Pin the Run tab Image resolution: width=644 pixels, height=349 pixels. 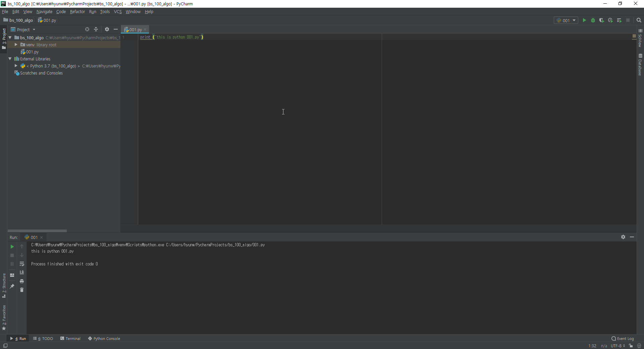[12, 286]
